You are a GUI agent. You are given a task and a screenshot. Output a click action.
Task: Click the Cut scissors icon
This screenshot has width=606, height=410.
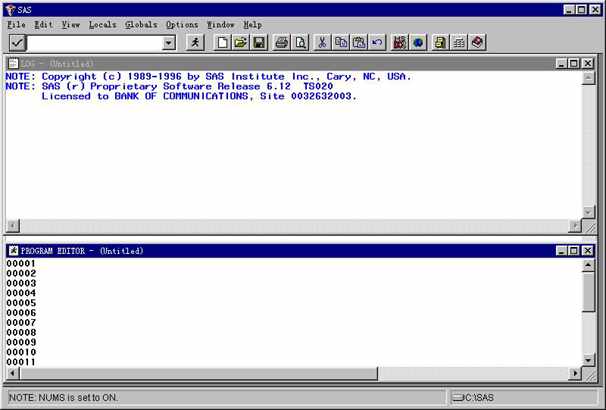pos(323,43)
